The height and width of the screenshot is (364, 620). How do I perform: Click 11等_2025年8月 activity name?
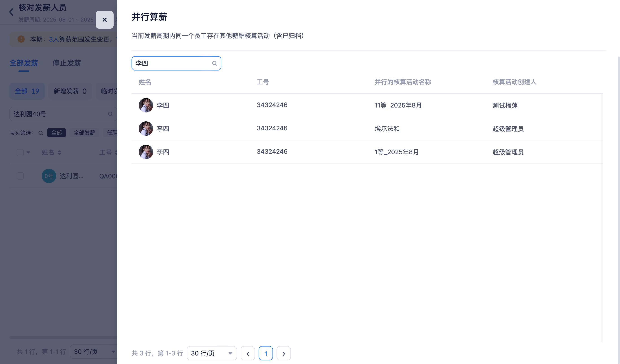coord(398,105)
